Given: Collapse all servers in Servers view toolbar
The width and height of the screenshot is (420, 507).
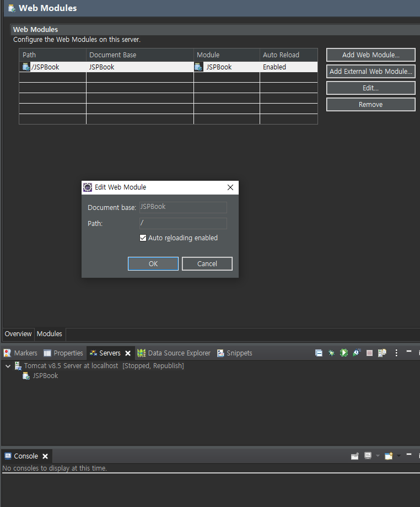Looking at the screenshot, I should point(319,353).
